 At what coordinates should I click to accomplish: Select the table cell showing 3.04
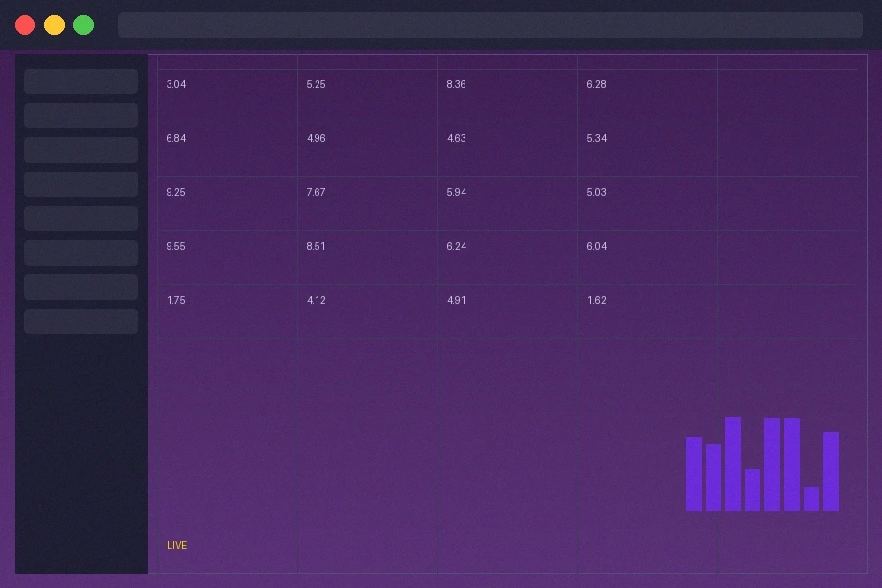click(176, 85)
